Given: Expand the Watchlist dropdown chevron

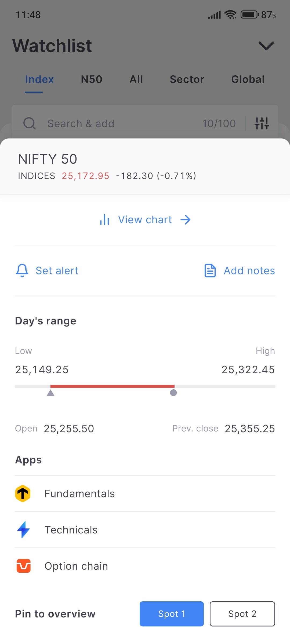Looking at the screenshot, I should coord(266,46).
